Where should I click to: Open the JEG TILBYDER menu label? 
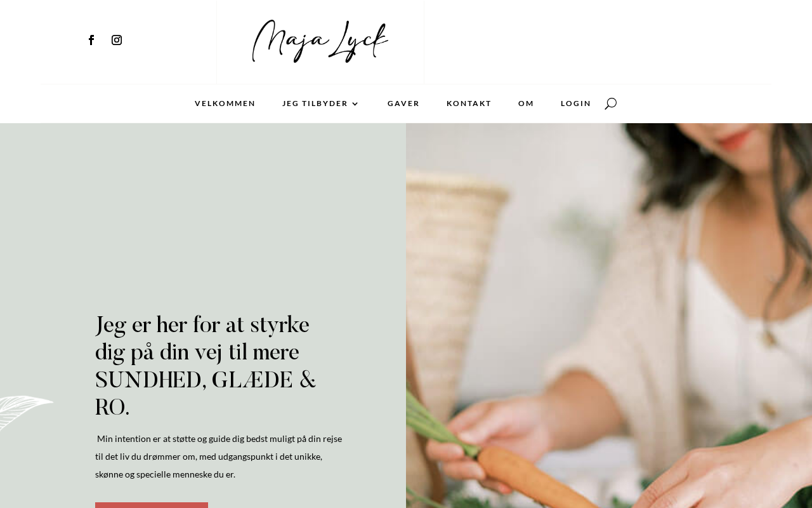(315, 104)
